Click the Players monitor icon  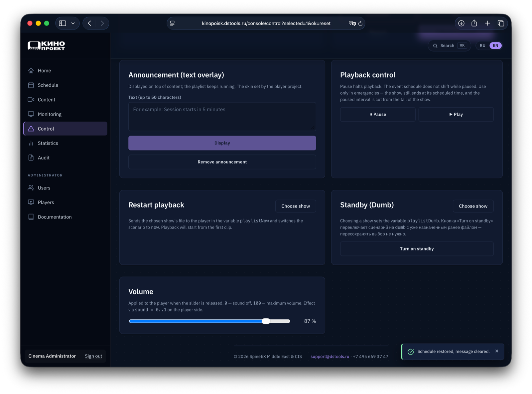point(31,202)
